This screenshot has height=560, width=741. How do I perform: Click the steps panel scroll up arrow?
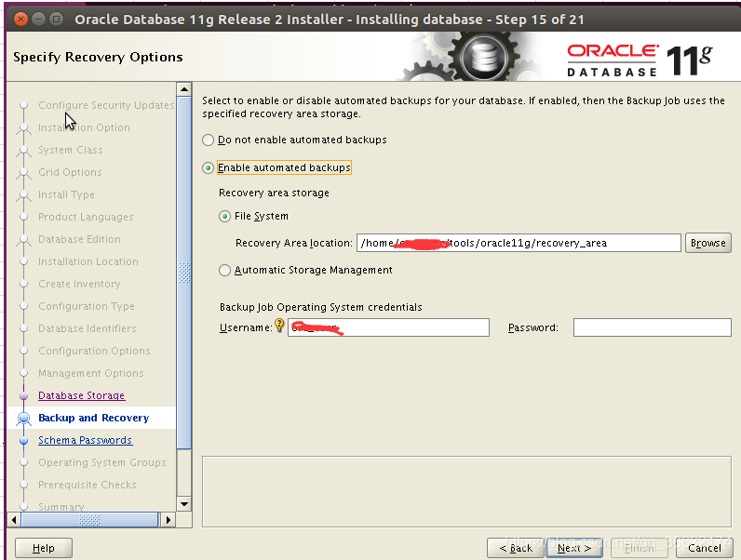point(183,89)
